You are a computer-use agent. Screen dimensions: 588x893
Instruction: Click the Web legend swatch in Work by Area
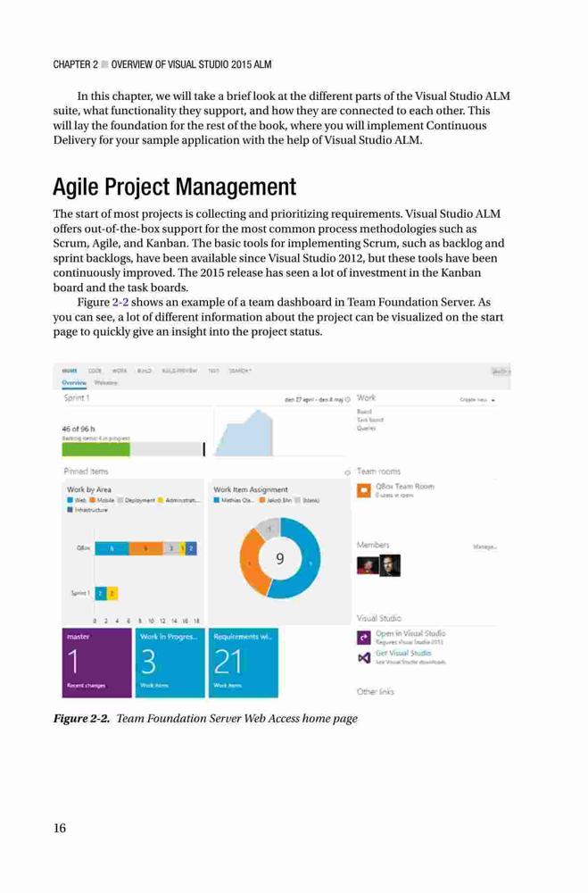click(x=70, y=500)
